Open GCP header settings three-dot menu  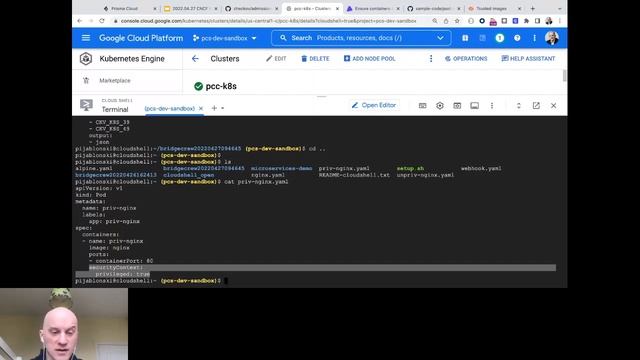[x=534, y=38]
